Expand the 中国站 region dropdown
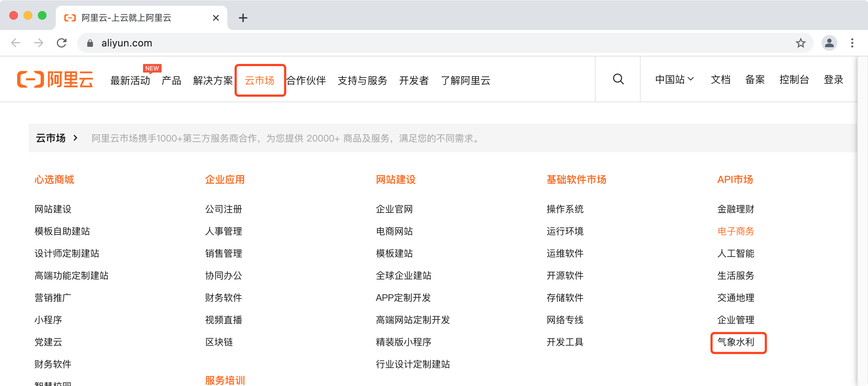868x386 pixels. 674,79
